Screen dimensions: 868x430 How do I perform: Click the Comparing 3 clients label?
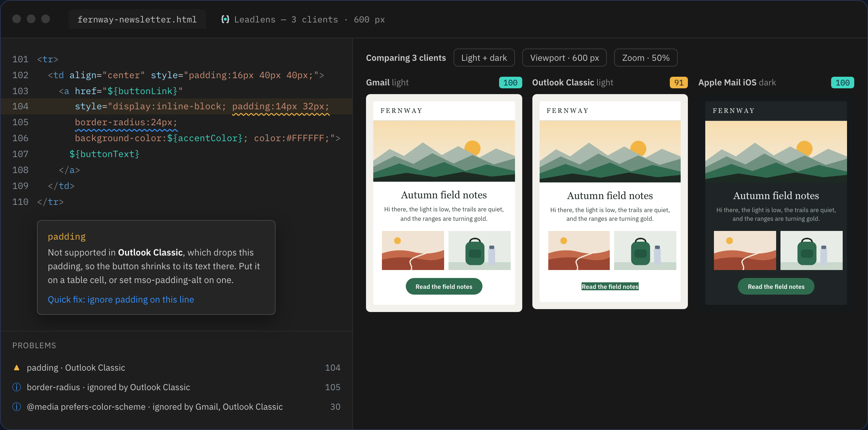[x=406, y=58]
